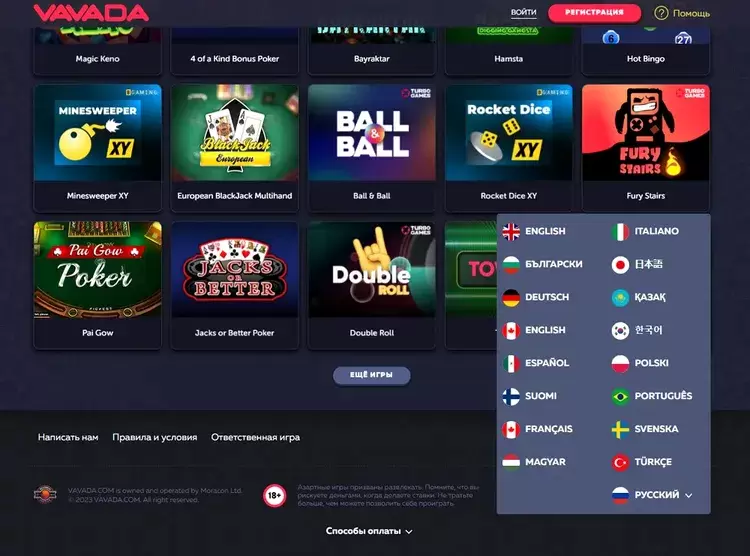Collapse the Русский language dropdown
750x556 pixels.
coord(652,495)
